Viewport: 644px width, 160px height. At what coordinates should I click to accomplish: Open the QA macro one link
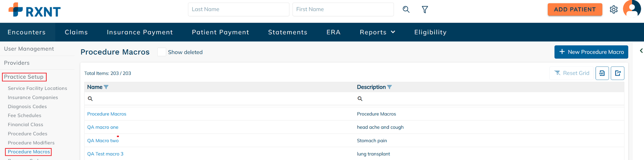[103, 127]
